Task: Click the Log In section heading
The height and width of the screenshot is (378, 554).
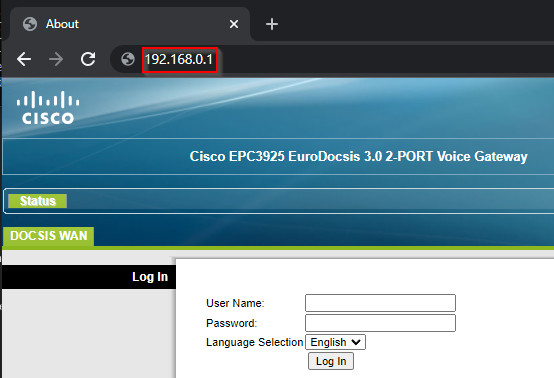Action: pos(150,277)
